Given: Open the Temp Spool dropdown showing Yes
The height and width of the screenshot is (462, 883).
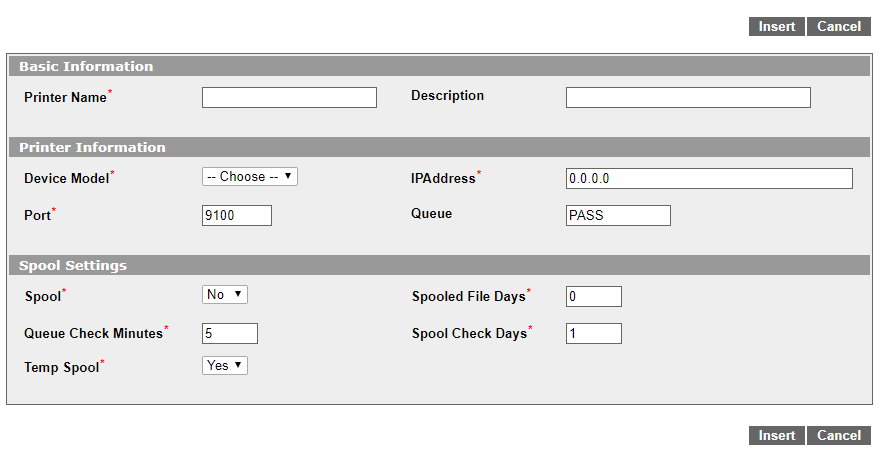Looking at the screenshot, I should coord(225,365).
